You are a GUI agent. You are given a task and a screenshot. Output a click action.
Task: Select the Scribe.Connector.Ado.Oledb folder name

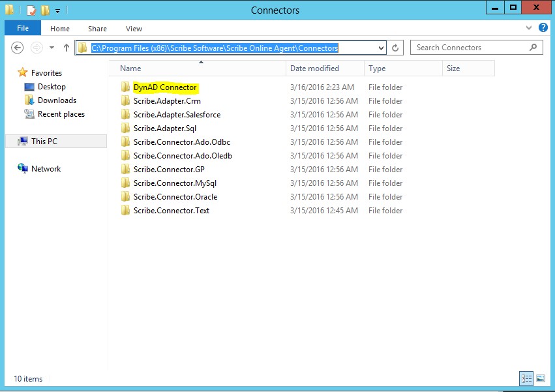coord(183,156)
